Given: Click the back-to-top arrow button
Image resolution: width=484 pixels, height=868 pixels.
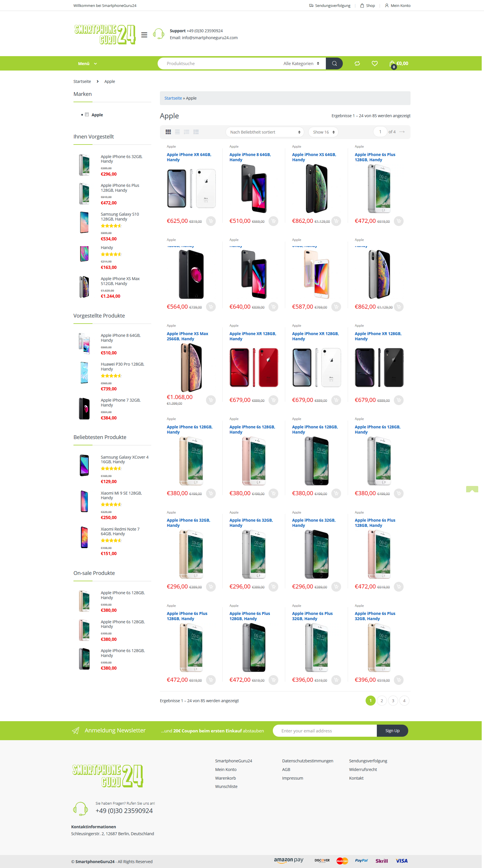Looking at the screenshot, I should tap(472, 489).
